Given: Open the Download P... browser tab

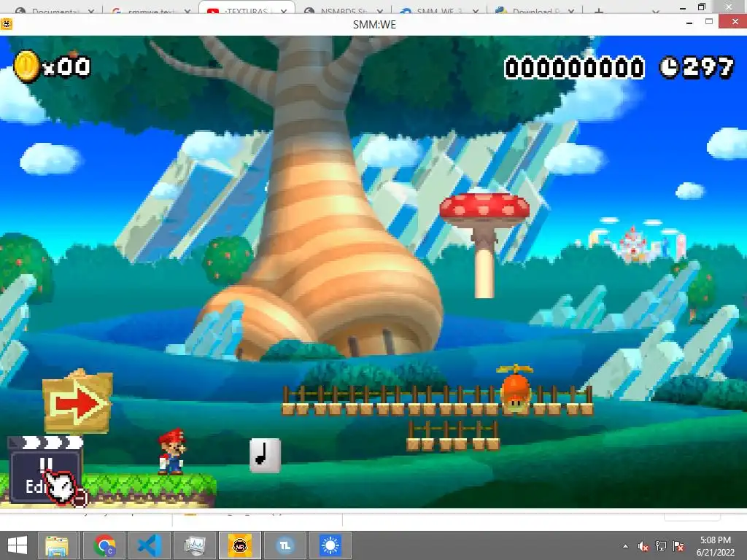Looking at the screenshot, I should [x=535, y=10].
